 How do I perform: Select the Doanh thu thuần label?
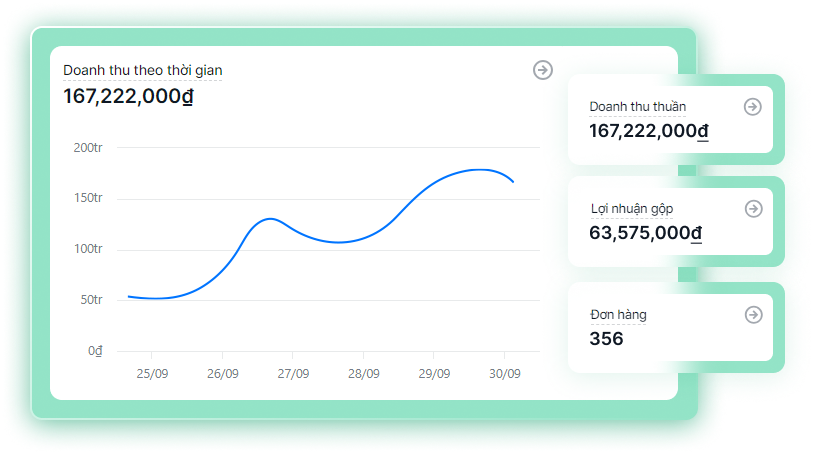click(x=637, y=107)
